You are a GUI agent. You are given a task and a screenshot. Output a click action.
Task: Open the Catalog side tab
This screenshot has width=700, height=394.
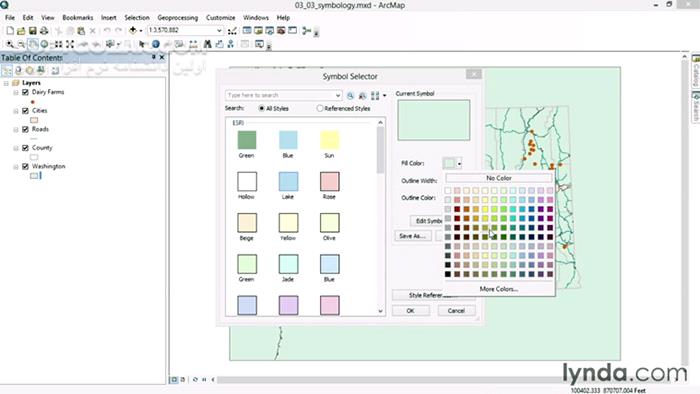click(696, 71)
